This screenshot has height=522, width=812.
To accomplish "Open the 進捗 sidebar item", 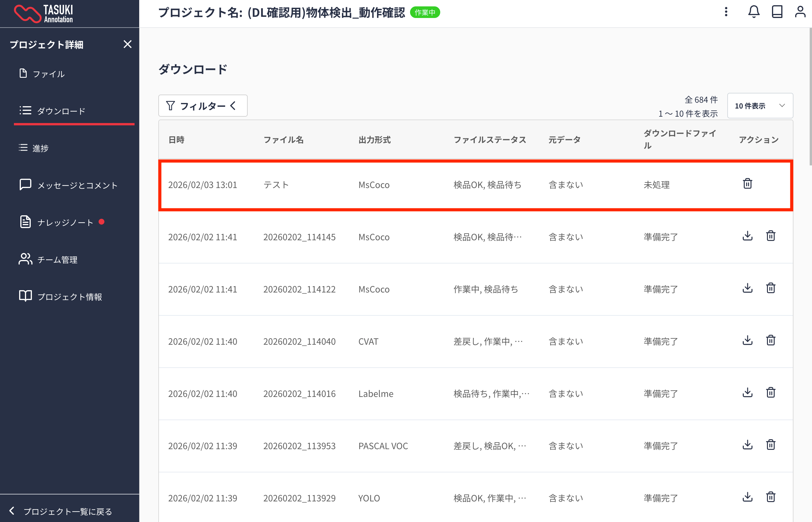I will (40, 148).
